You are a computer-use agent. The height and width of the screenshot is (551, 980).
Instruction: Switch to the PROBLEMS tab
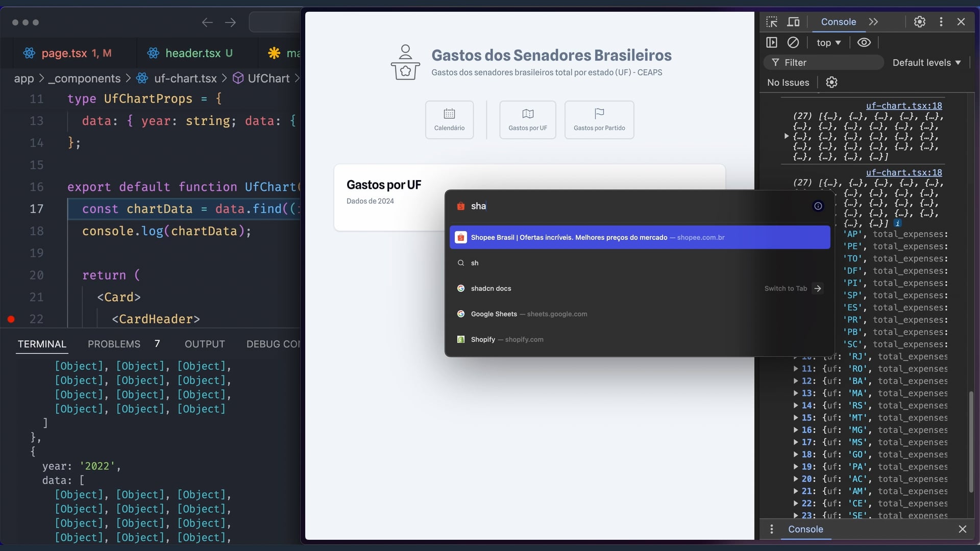[x=114, y=344]
